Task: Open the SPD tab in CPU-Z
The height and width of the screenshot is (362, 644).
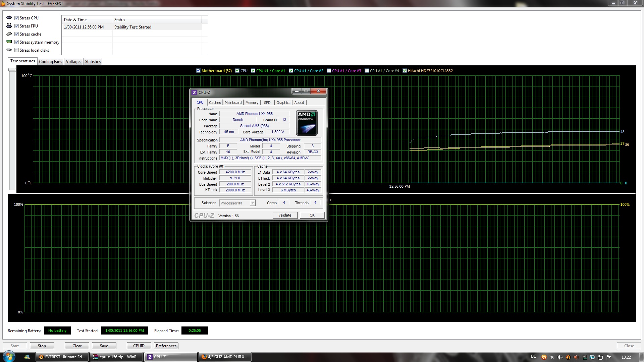Action: click(267, 103)
